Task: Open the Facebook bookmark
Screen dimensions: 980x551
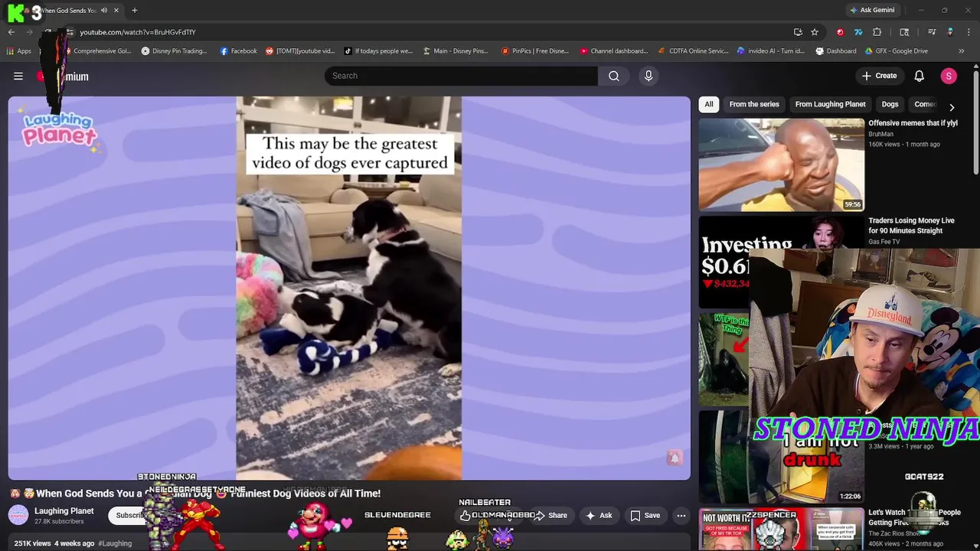Action: point(238,51)
